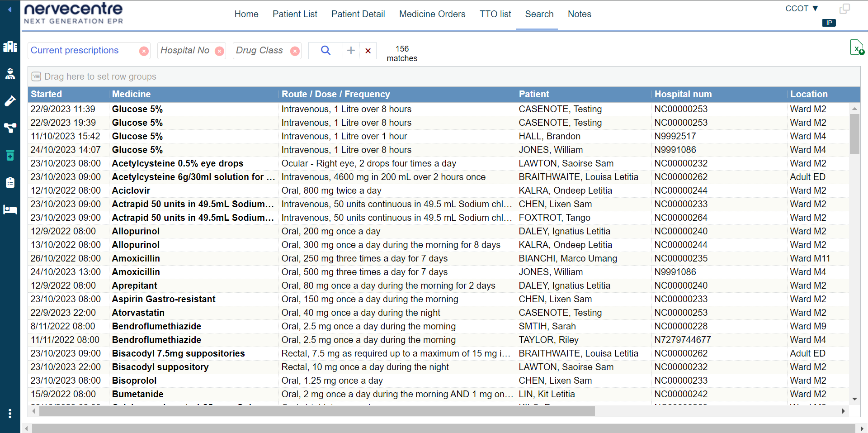The width and height of the screenshot is (868, 433).
Task: Switch to the Medicine Orders tab
Action: (432, 14)
